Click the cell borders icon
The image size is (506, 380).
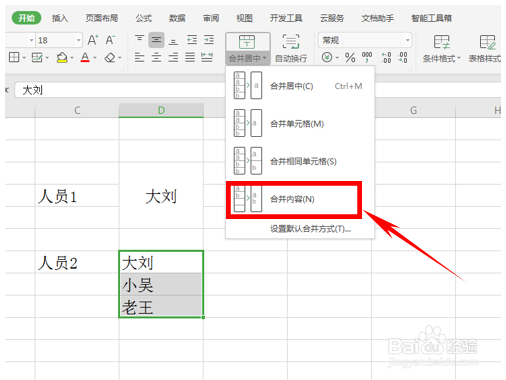[14, 57]
